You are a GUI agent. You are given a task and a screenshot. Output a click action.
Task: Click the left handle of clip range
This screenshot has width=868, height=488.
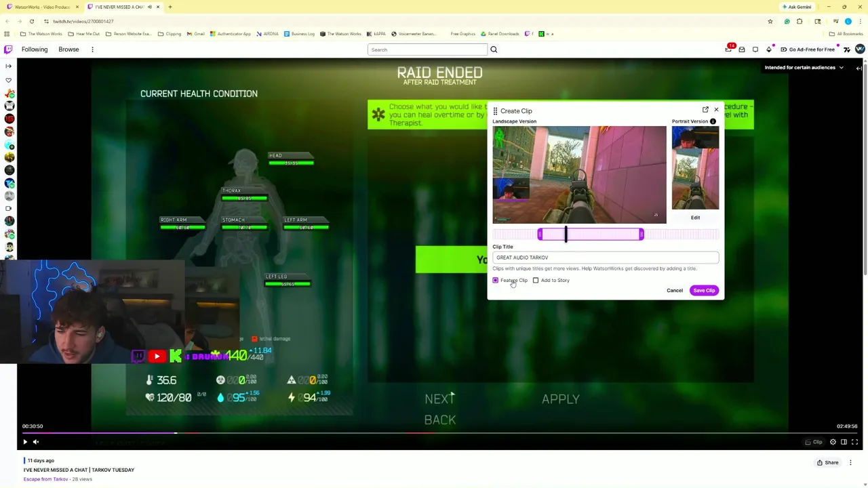[540, 235]
